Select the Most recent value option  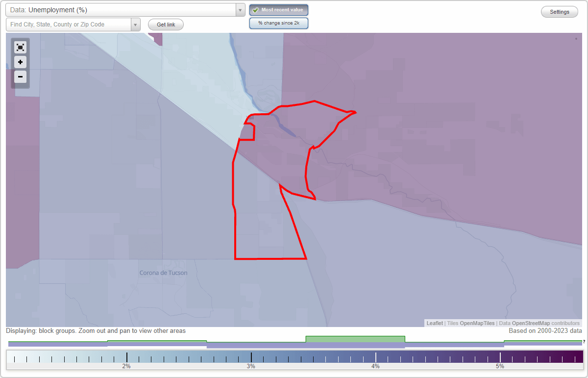(279, 10)
